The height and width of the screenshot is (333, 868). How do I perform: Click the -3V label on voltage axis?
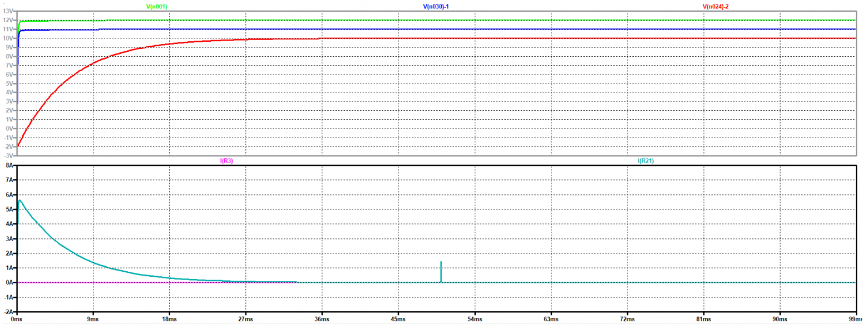9,155
